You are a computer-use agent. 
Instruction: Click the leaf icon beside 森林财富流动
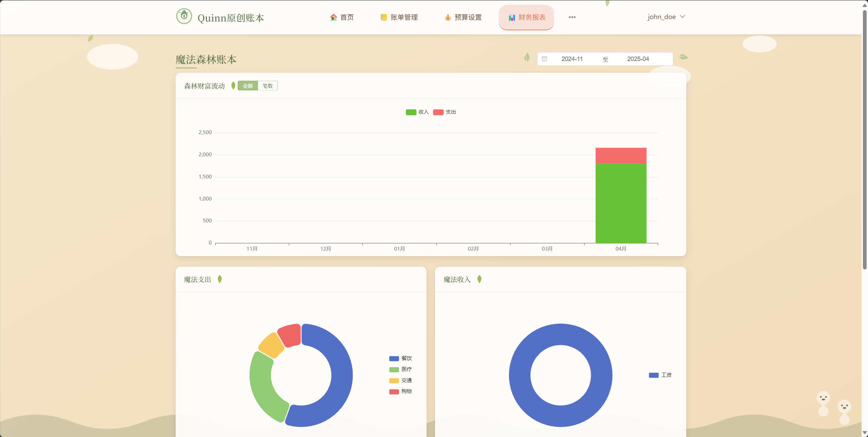(x=233, y=85)
